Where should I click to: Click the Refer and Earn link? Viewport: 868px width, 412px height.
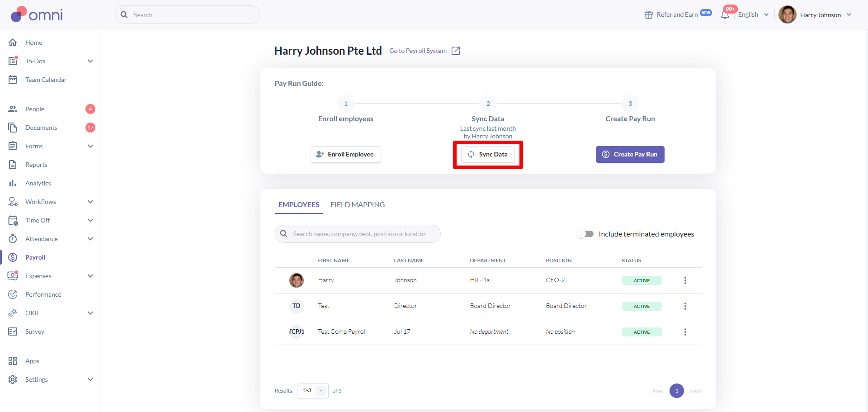pyautogui.click(x=677, y=15)
